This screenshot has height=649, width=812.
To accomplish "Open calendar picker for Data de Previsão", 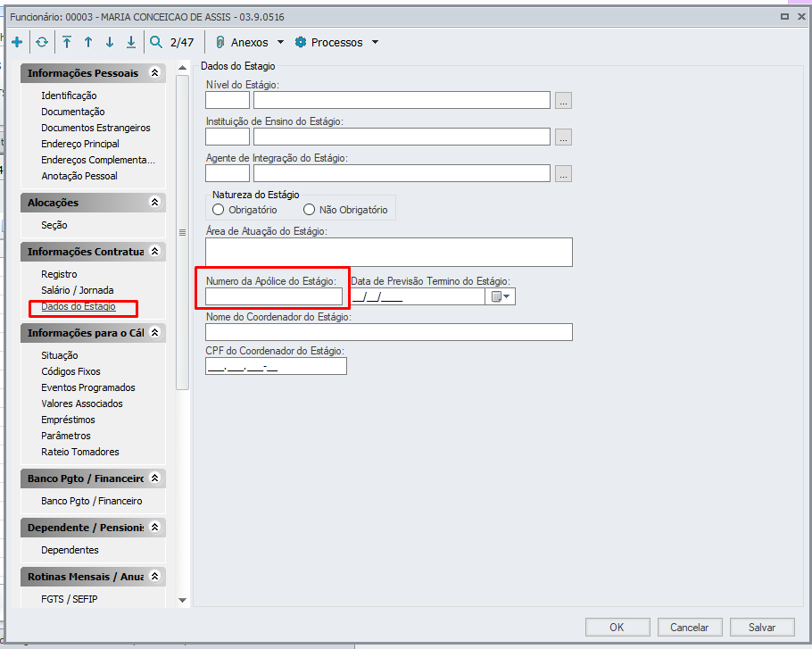I will [501, 296].
